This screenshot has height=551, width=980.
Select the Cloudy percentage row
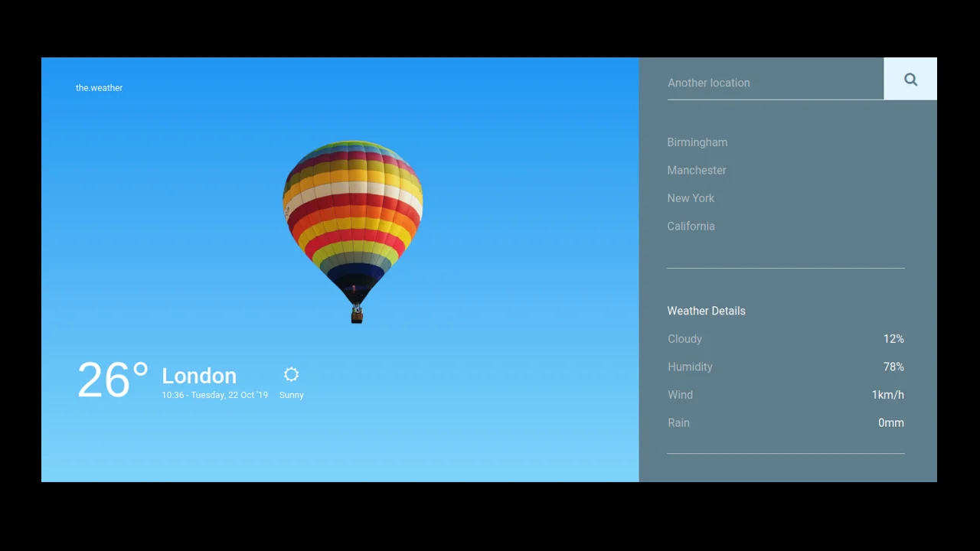[684, 339]
